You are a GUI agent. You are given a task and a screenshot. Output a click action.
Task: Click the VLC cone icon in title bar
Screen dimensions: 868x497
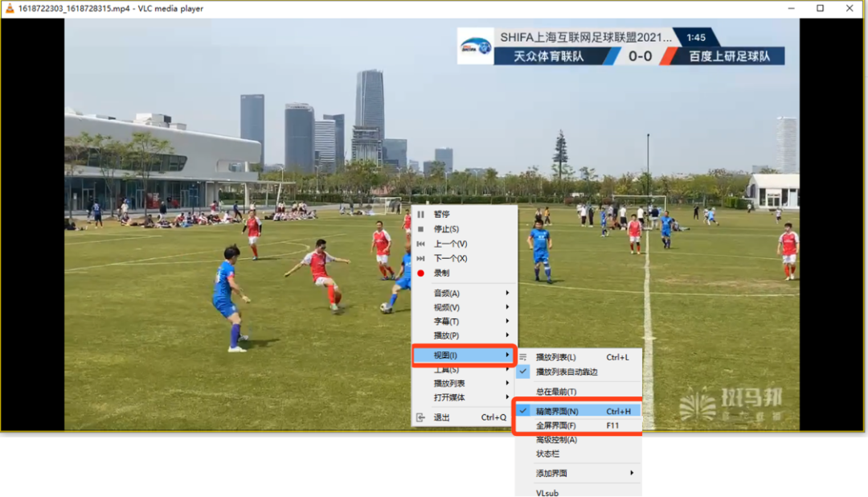click(10, 8)
